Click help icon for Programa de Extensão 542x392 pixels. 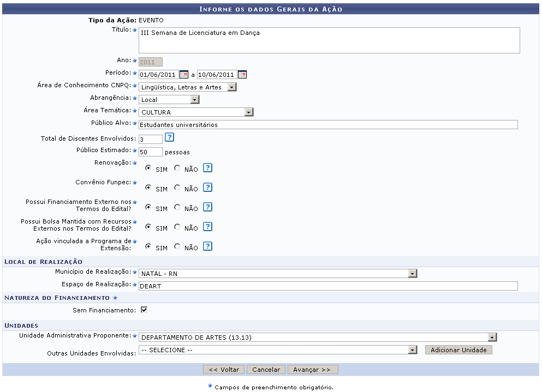point(207,246)
